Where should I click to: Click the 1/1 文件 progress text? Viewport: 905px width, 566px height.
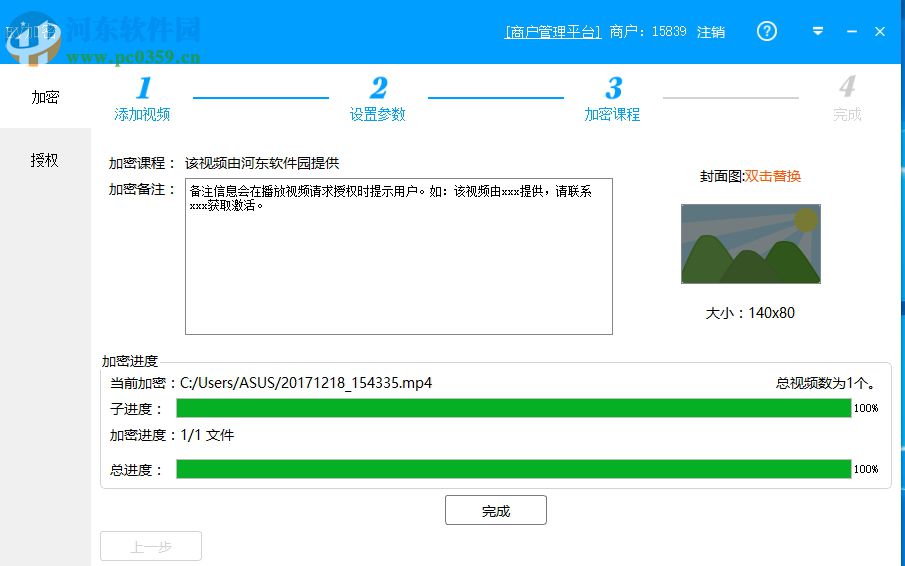[x=207, y=435]
